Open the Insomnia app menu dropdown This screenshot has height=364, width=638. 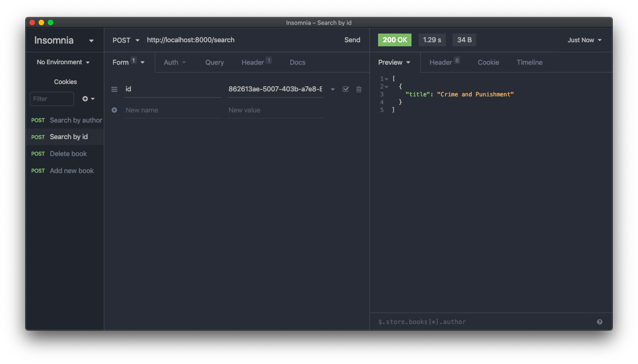tap(91, 41)
